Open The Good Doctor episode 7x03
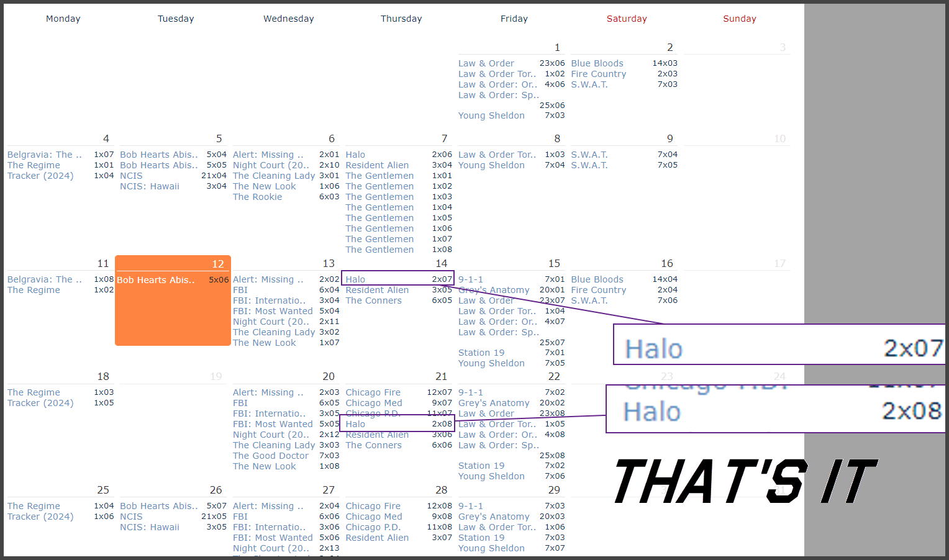The height and width of the screenshot is (560, 949). point(271,456)
